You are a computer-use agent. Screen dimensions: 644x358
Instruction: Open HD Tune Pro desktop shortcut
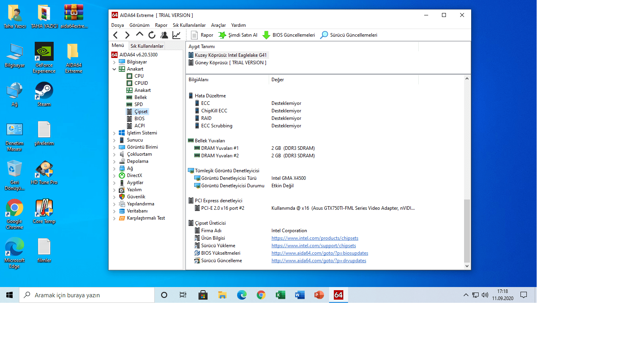pos(44,172)
